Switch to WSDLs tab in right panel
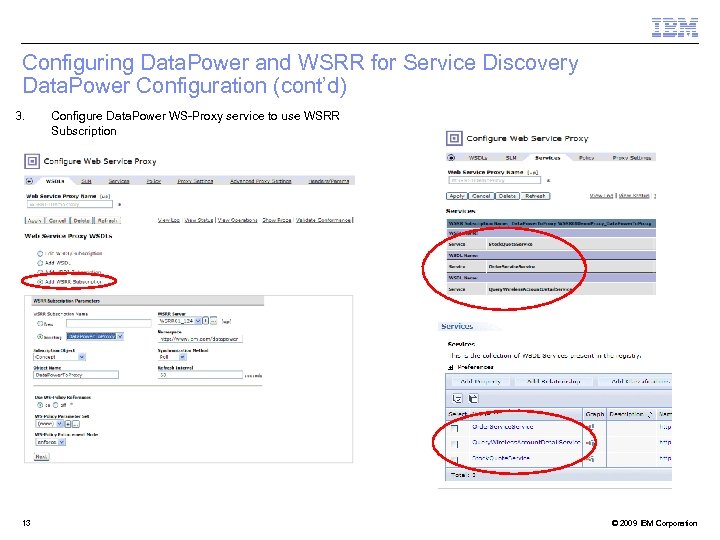720x540 pixels. pyautogui.click(x=478, y=158)
